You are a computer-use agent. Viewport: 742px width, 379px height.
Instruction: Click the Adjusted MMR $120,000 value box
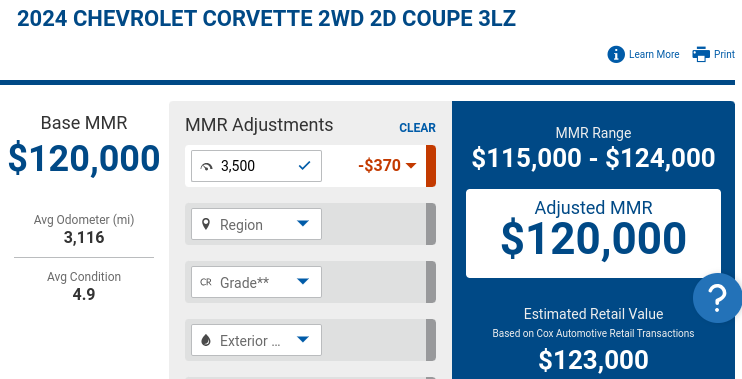pos(593,233)
